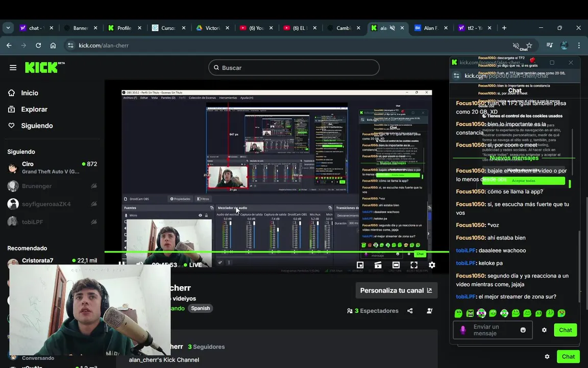Viewport: 588px width, 368px height.
Task: Click the share icon beside Espectadores
Action: tap(410, 311)
